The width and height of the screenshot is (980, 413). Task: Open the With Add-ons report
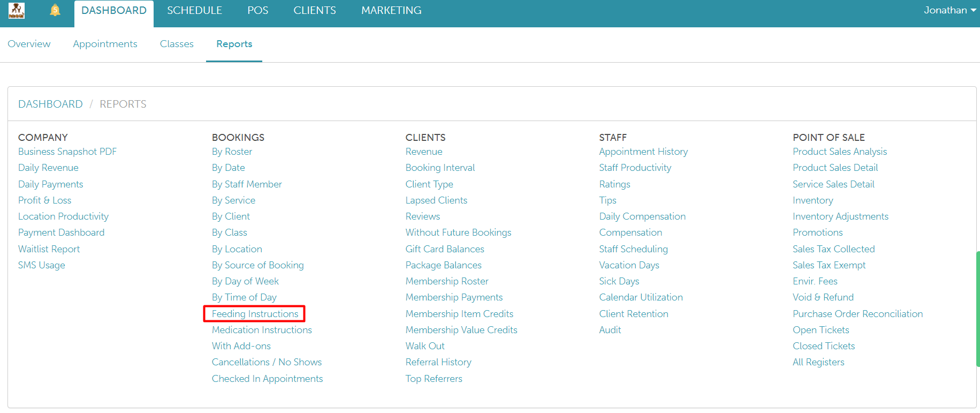click(x=241, y=346)
